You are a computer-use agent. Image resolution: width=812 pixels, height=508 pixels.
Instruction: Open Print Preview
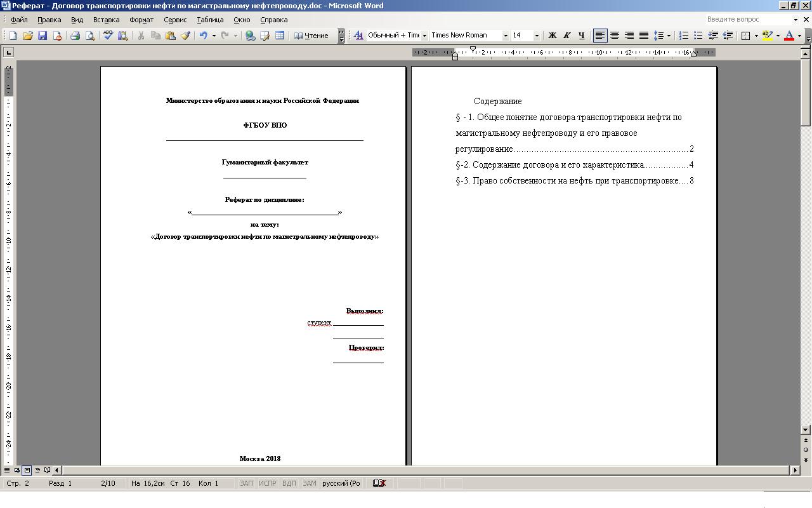(x=89, y=36)
